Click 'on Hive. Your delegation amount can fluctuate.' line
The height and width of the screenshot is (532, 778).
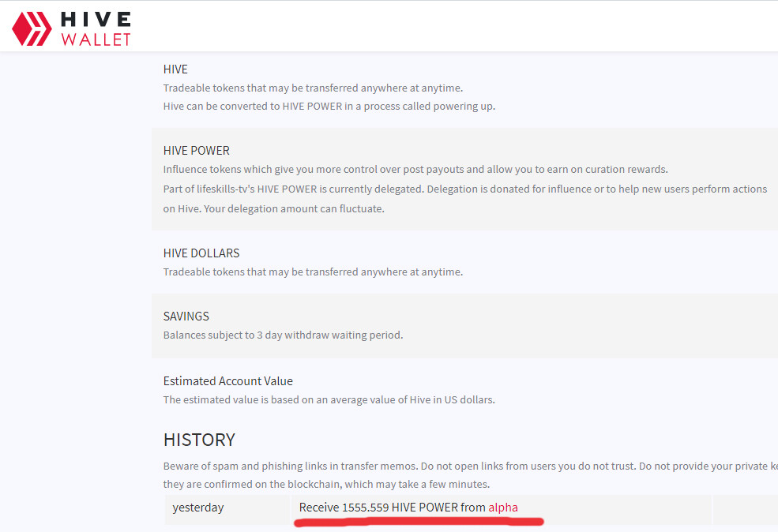(274, 208)
